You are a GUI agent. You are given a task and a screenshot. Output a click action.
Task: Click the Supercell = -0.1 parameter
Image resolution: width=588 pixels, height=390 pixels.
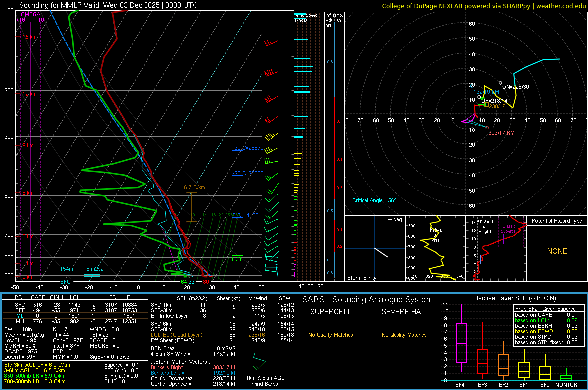[122, 365]
